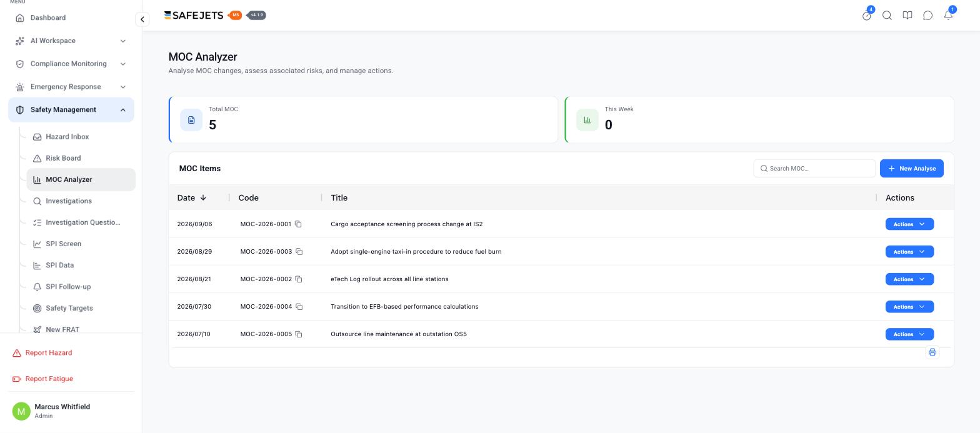980x433 pixels.
Task: Click the SAFEJETS logo
Action: point(194,16)
